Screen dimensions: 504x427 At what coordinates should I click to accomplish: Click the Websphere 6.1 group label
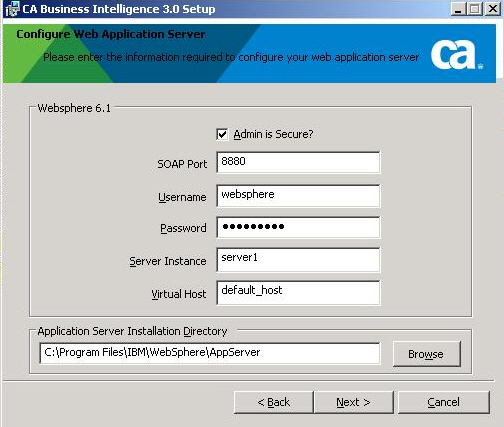click(x=74, y=108)
